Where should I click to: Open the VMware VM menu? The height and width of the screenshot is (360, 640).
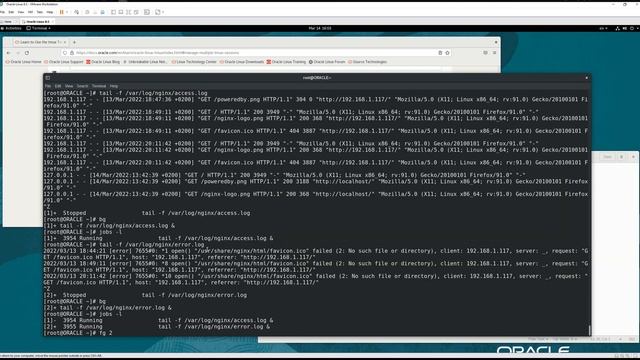(x=30, y=12)
